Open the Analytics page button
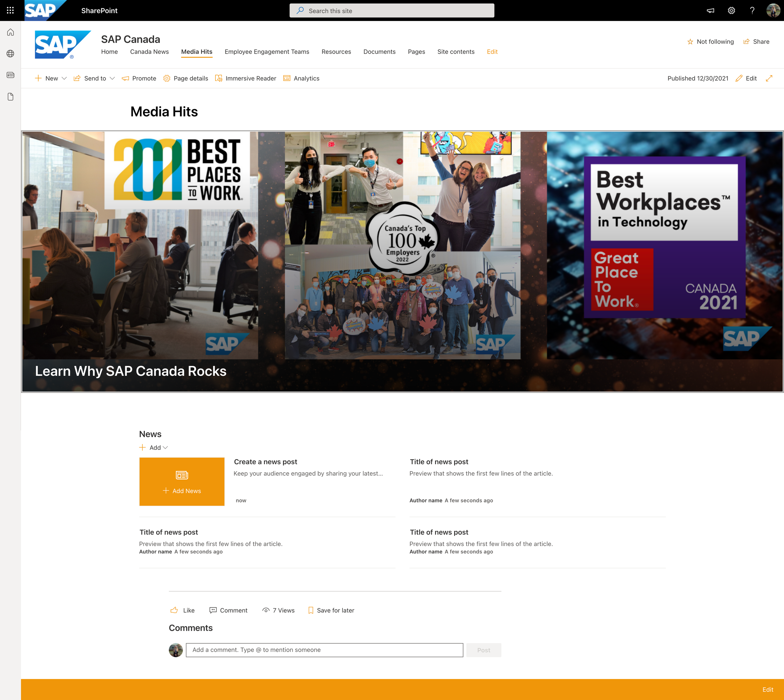784x700 pixels. 301,78
